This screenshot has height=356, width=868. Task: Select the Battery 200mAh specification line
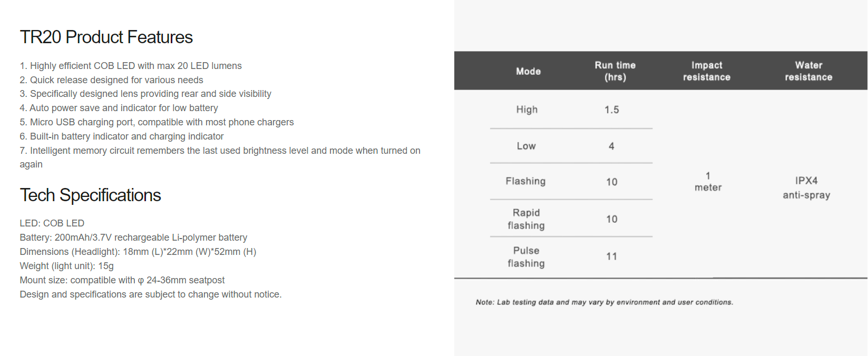point(133,238)
